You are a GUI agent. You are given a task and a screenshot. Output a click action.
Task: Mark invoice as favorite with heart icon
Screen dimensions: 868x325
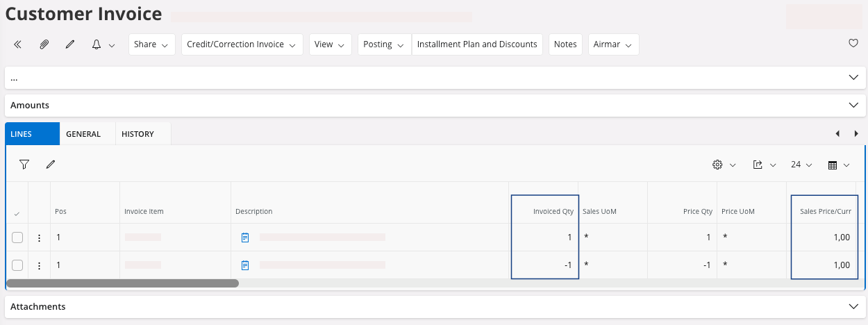tap(853, 43)
